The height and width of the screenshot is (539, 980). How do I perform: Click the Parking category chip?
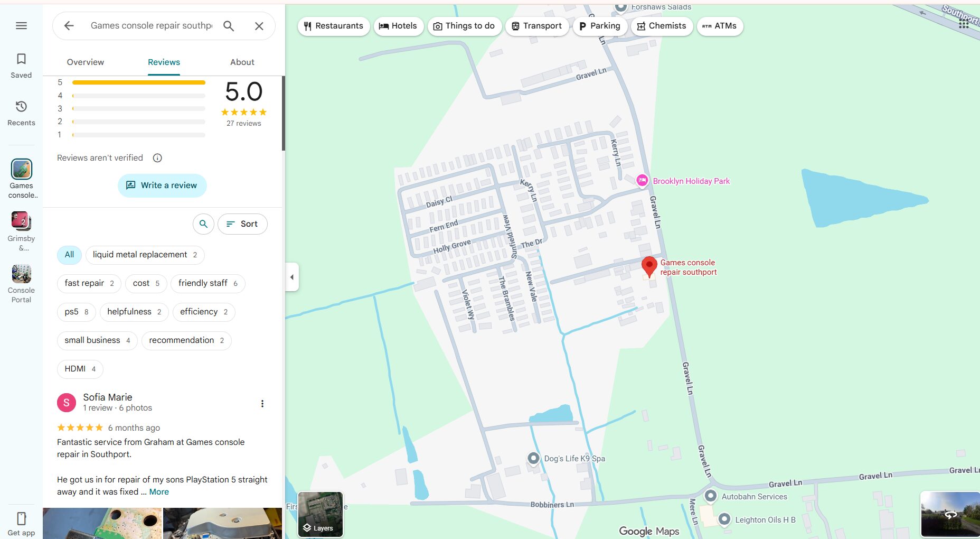pos(600,26)
